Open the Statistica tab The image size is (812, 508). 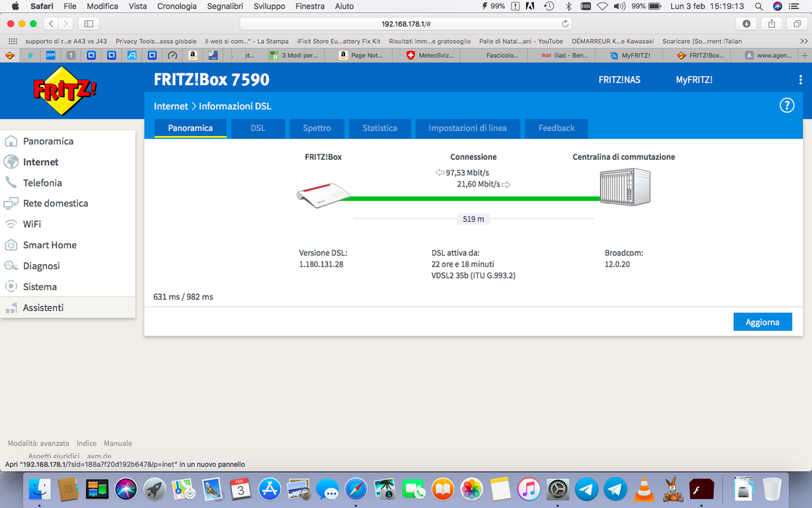(380, 128)
